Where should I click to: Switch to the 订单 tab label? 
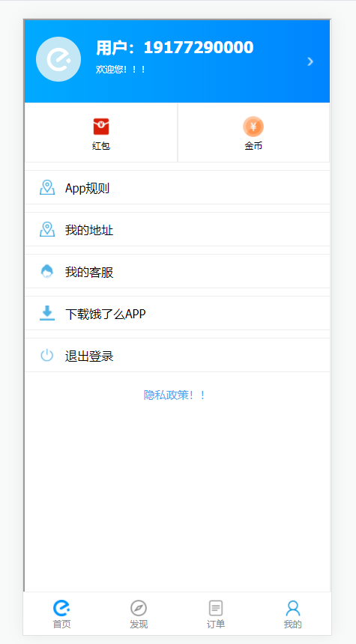(216, 625)
